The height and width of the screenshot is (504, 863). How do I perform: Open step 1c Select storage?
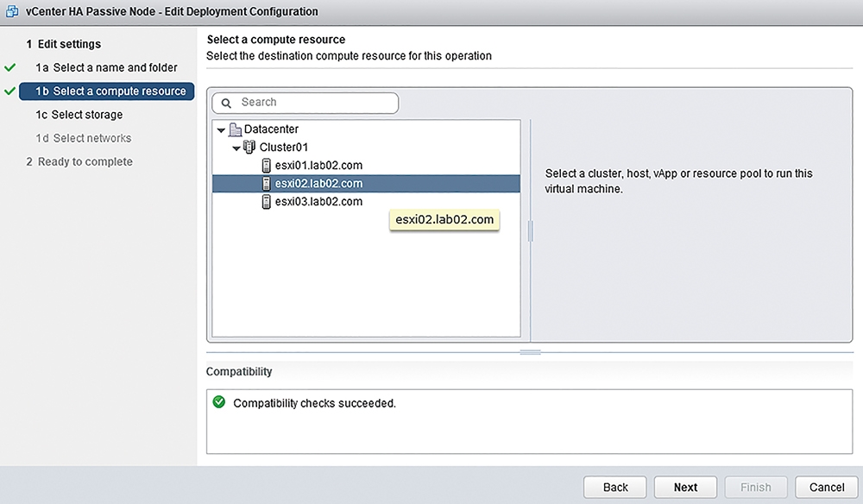tap(79, 115)
